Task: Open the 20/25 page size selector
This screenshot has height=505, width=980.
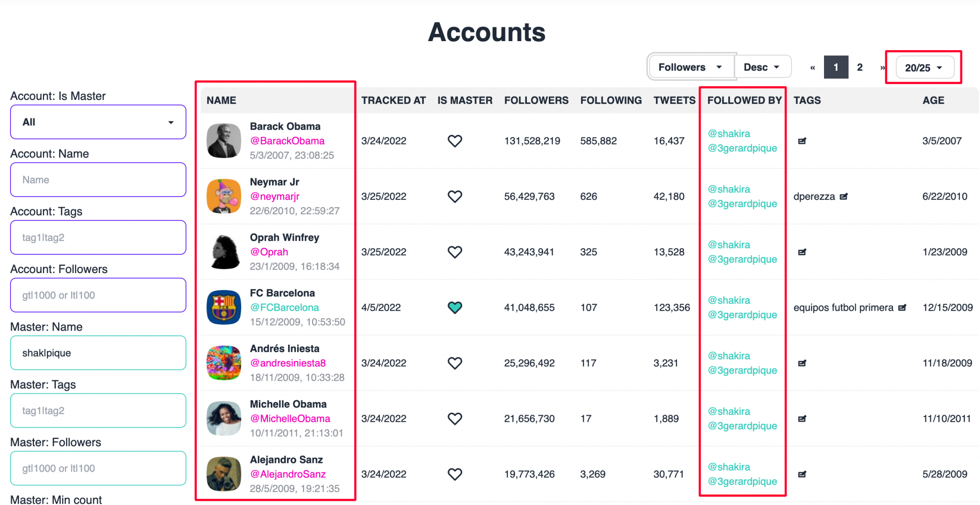Action: (924, 67)
